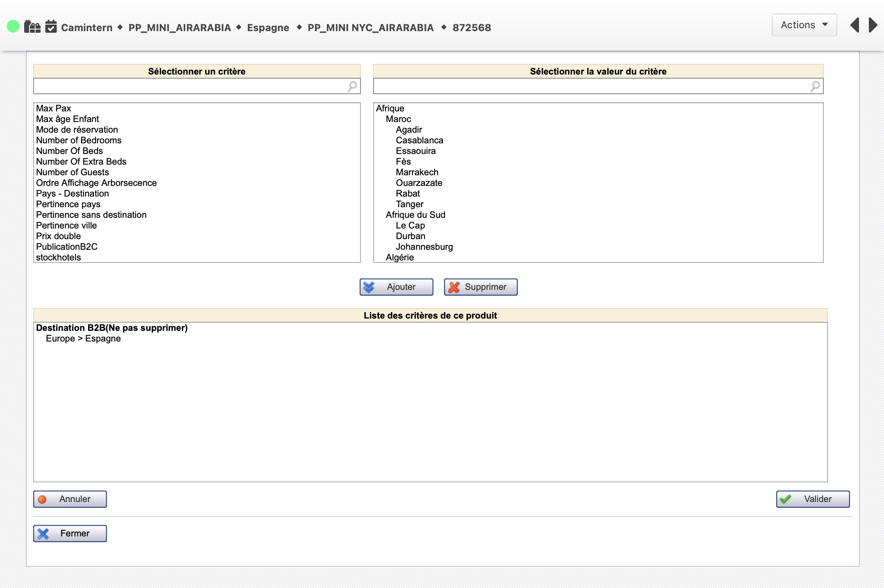Click the calendar checkmark icon in header
The width and height of the screenshot is (884, 588).
(51, 27)
